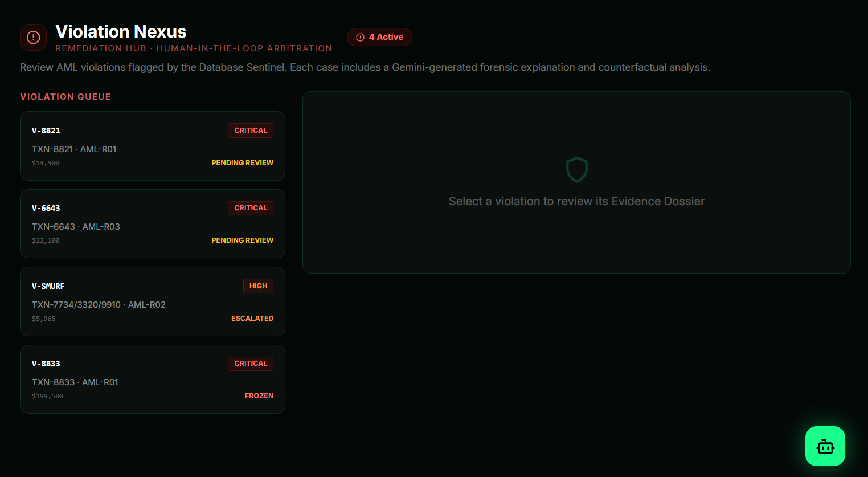This screenshot has height=477, width=868.
Task: Click the FROZEN status label
Action: coord(259,396)
